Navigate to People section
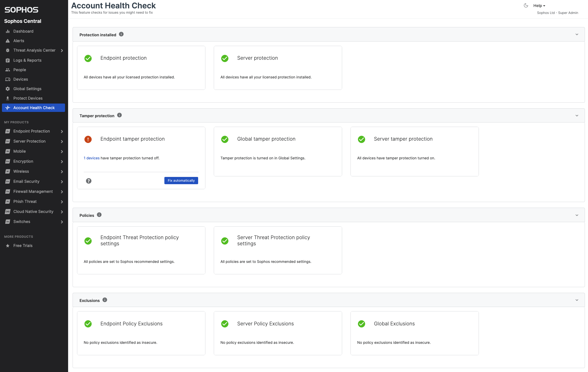Image resolution: width=588 pixels, height=372 pixels. click(x=20, y=70)
